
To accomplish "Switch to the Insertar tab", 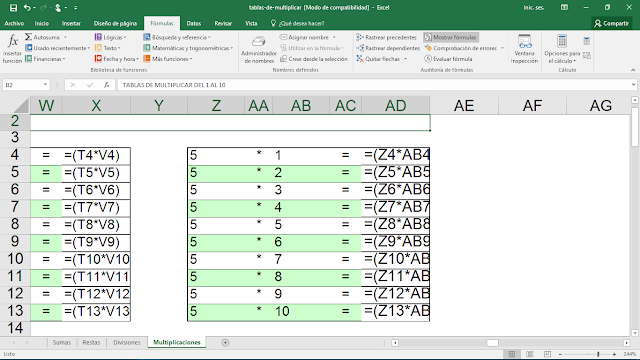I will [71, 23].
